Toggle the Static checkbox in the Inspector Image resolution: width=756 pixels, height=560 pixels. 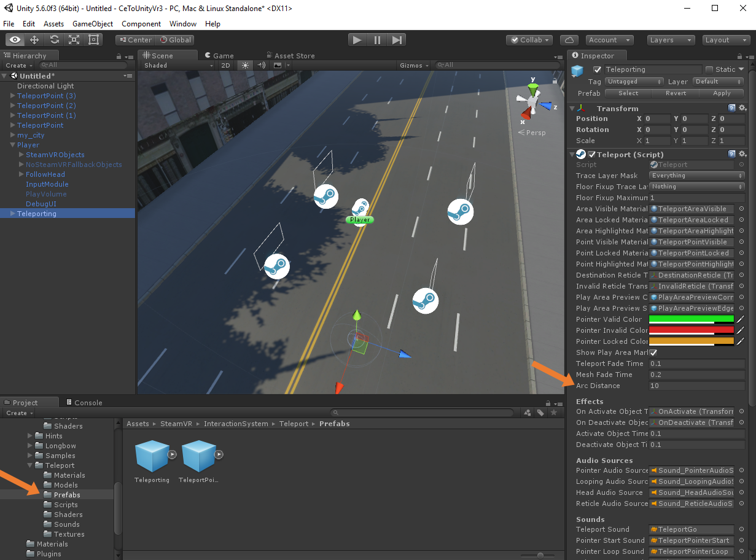709,69
